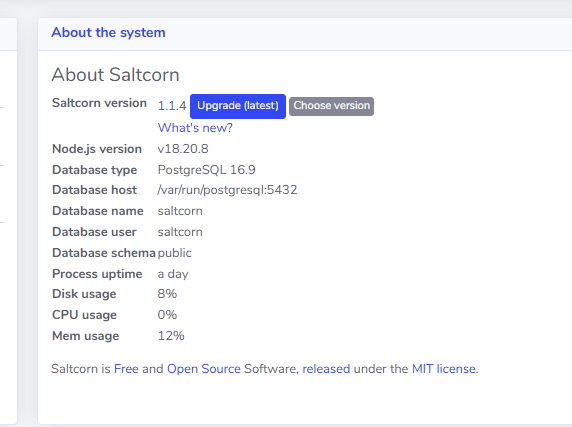572x427 pixels.
Task: Select the /var/run/postgresql:5432 host value
Action: [227, 190]
